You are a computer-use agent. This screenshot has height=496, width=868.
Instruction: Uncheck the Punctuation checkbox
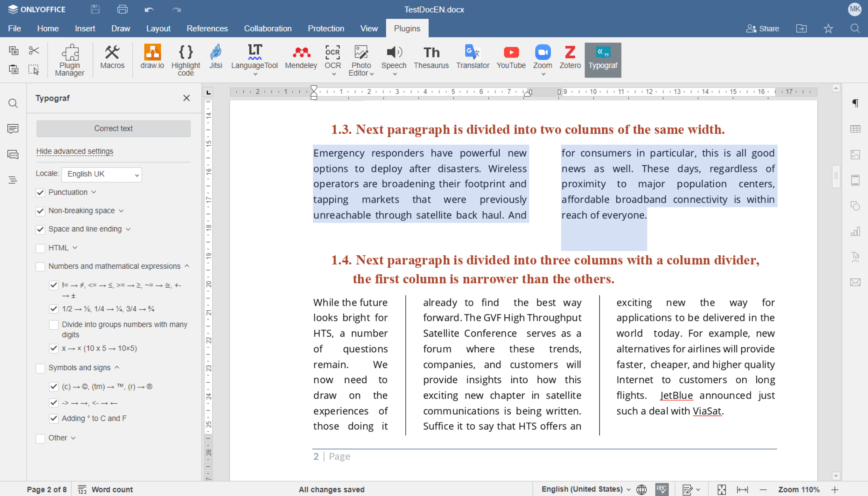pyautogui.click(x=40, y=193)
